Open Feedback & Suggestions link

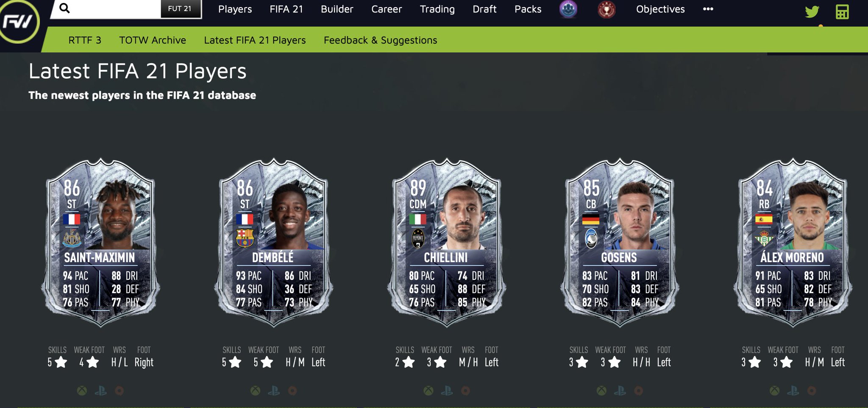point(380,40)
